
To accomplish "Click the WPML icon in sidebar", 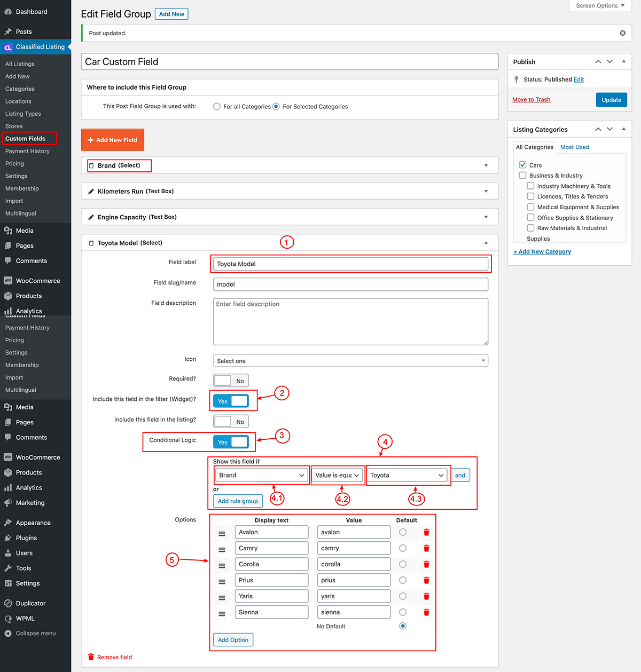I will (8, 619).
